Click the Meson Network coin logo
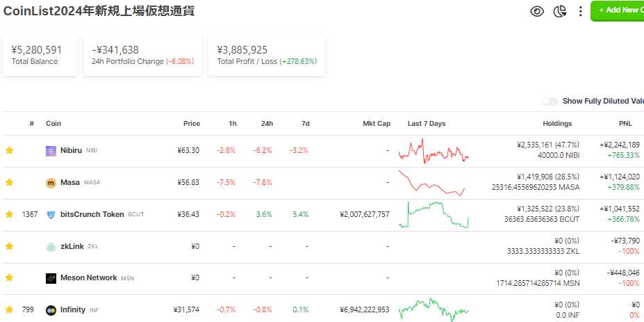The width and height of the screenshot is (644, 322). coord(51,278)
